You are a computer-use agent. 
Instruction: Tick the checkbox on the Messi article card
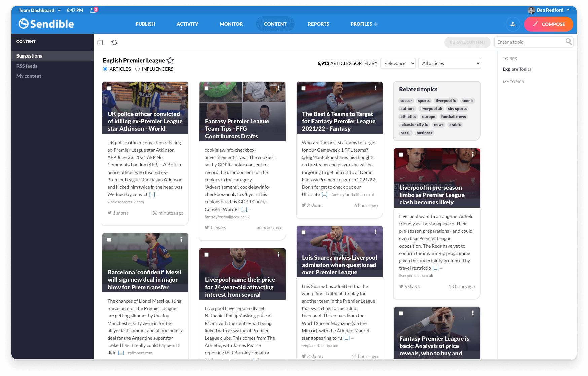110,239
